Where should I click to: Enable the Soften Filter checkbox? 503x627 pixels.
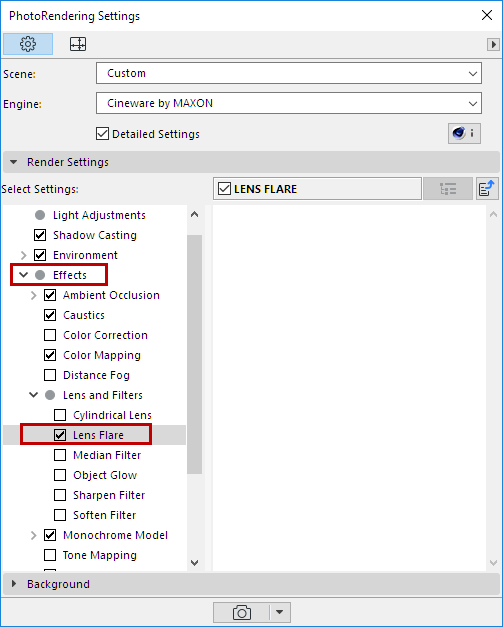60,515
